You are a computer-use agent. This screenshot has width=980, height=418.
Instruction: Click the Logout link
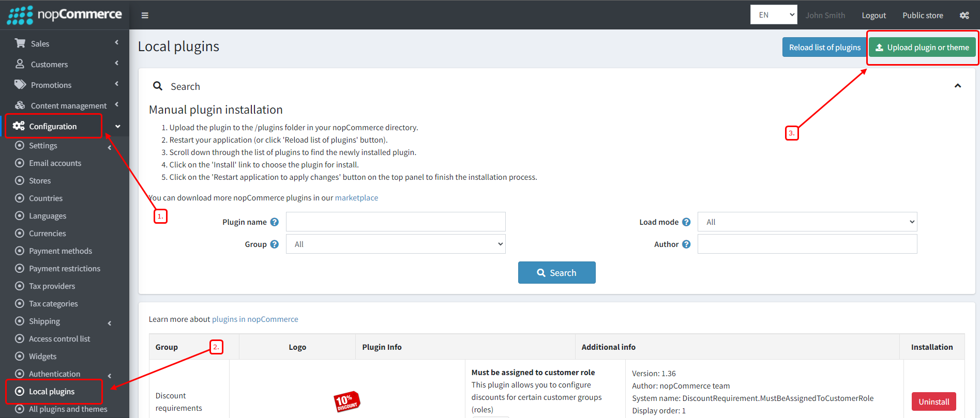coord(873,16)
